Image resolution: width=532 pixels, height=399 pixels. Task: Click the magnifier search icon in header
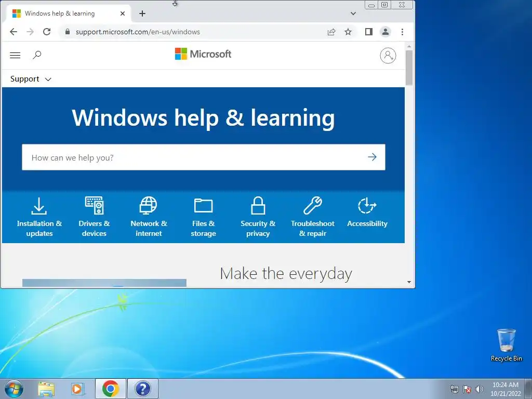37,55
